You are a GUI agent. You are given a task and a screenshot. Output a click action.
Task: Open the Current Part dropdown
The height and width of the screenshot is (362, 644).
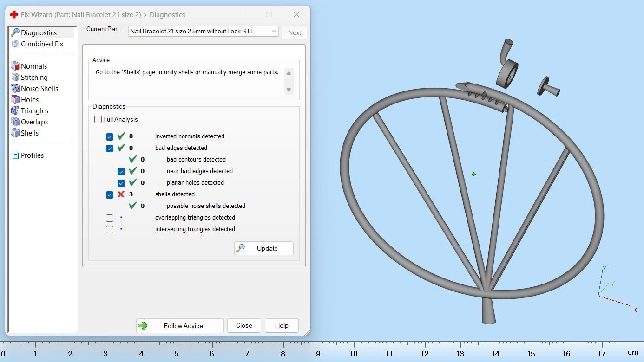pyautogui.click(x=204, y=31)
